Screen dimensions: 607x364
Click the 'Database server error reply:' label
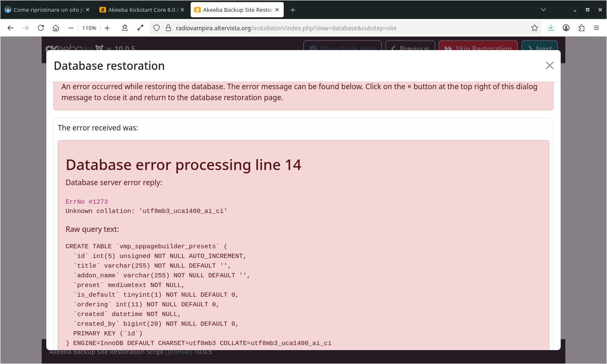tap(114, 183)
